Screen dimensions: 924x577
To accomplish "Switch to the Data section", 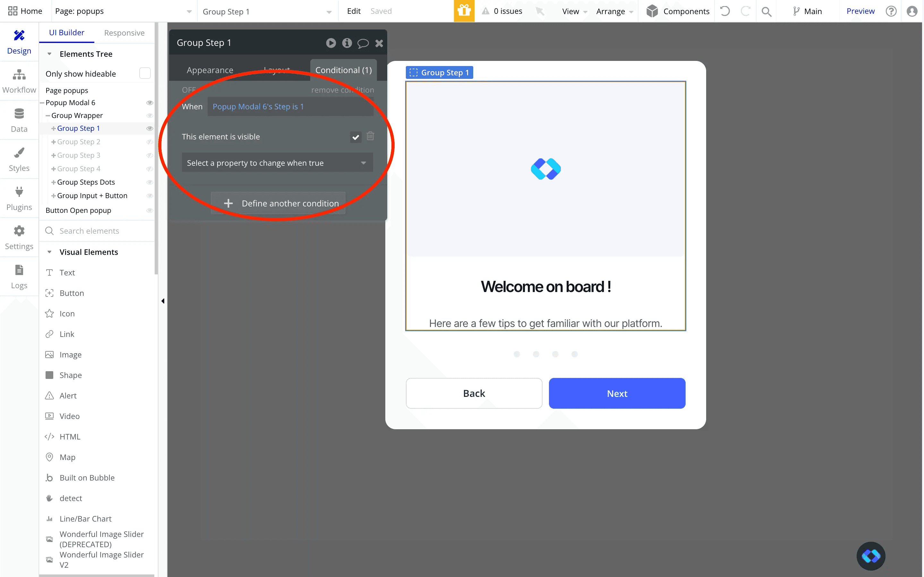I will (19, 120).
